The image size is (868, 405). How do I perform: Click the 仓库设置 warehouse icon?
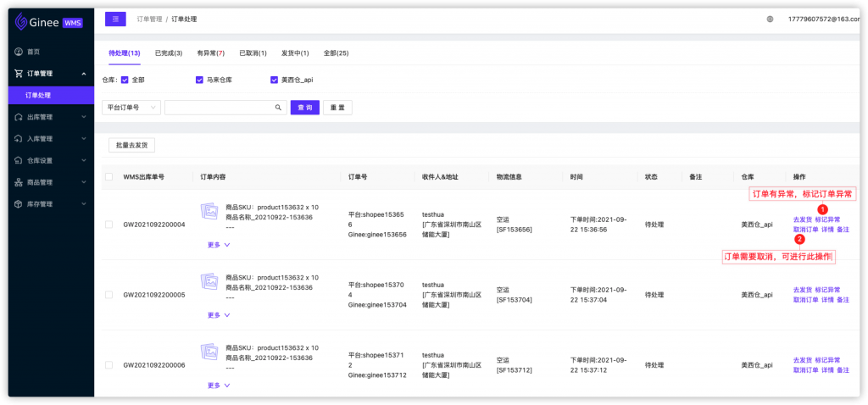point(19,160)
